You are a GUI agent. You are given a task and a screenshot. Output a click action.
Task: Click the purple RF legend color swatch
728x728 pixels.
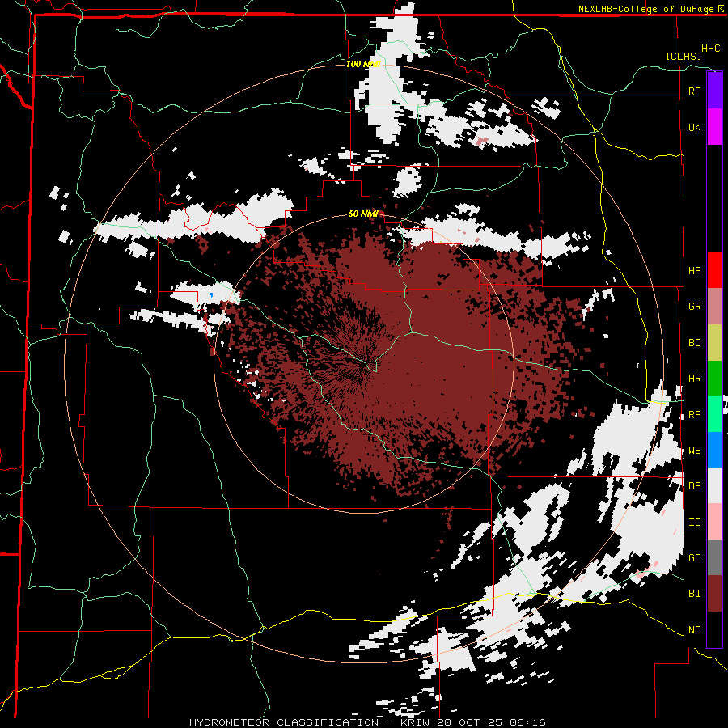714,91
